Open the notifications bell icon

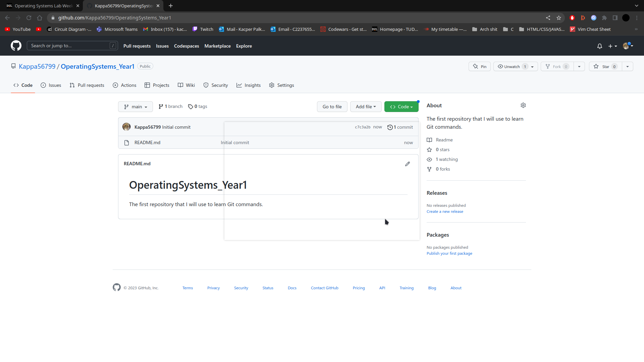click(x=599, y=46)
